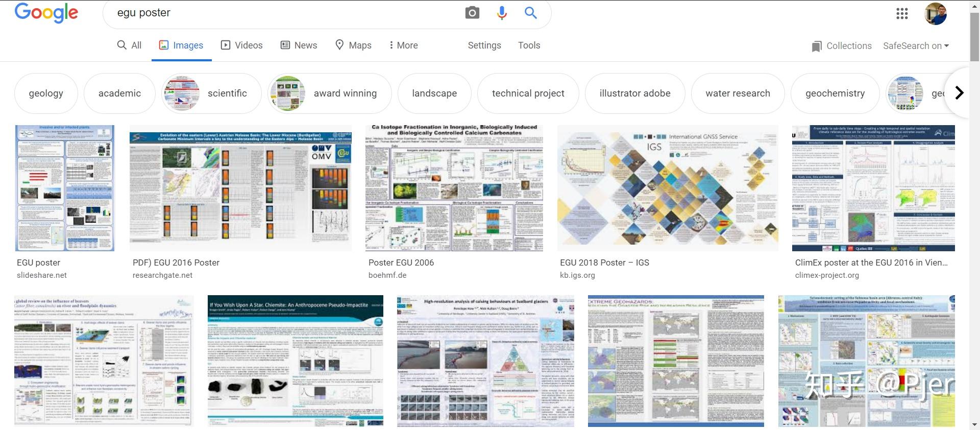980x430 pixels.
Task: Click the Google logo
Action: click(46, 13)
